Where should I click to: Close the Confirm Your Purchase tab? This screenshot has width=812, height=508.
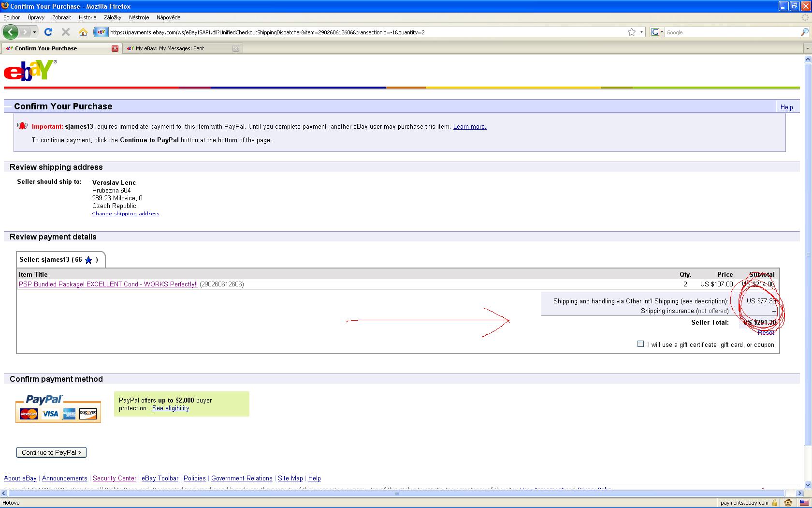[x=115, y=48]
